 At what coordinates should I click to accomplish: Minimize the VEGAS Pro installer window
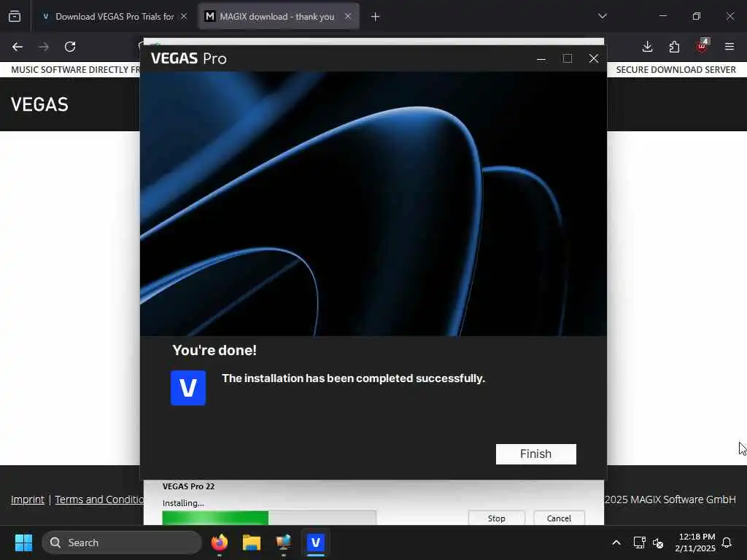[541, 58]
